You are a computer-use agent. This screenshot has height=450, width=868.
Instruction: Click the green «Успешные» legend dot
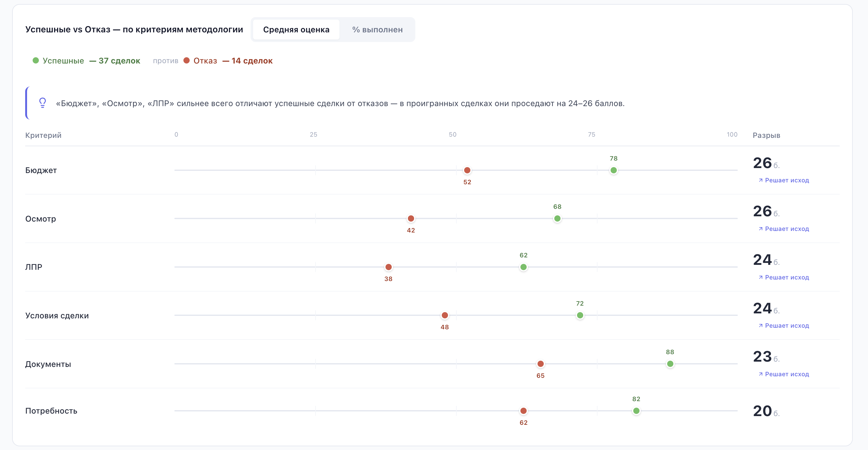coord(35,60)
